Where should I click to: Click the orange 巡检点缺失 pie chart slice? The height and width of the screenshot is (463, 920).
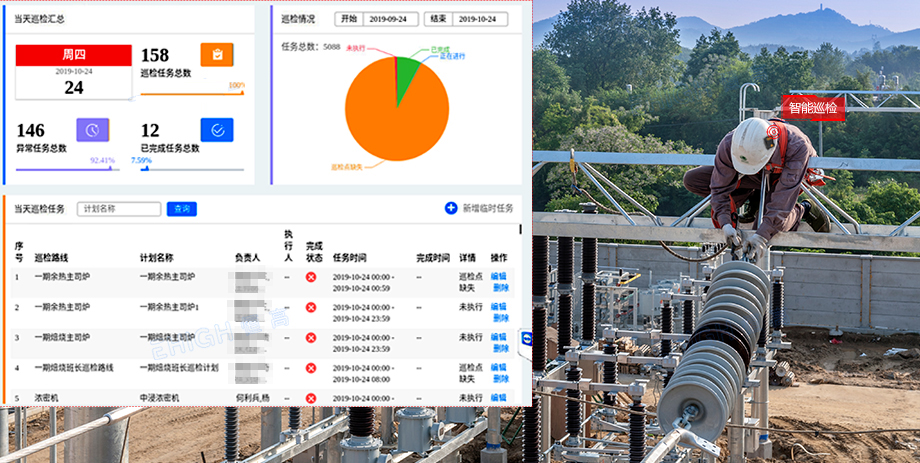(x=390, y=120)
